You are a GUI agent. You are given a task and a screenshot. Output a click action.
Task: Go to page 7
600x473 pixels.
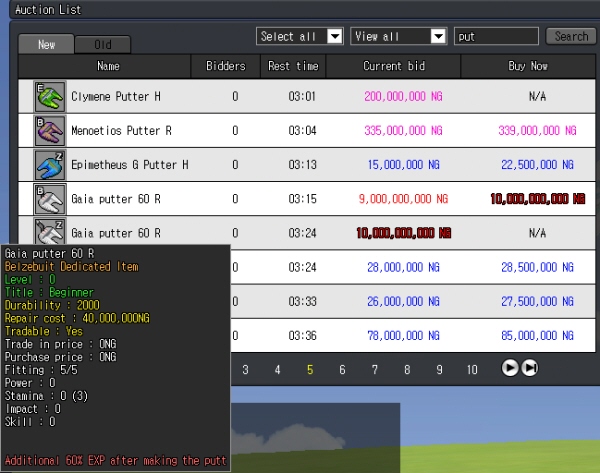pos(375,370)
